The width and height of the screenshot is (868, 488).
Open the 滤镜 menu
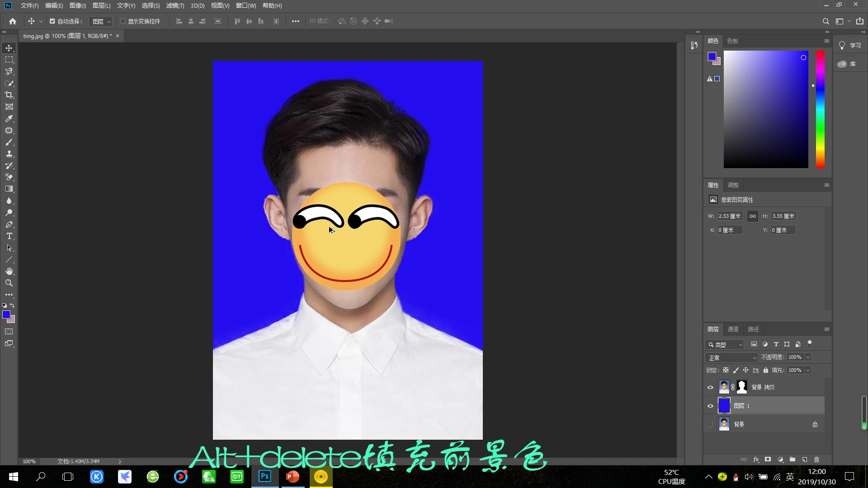point(174,6)
